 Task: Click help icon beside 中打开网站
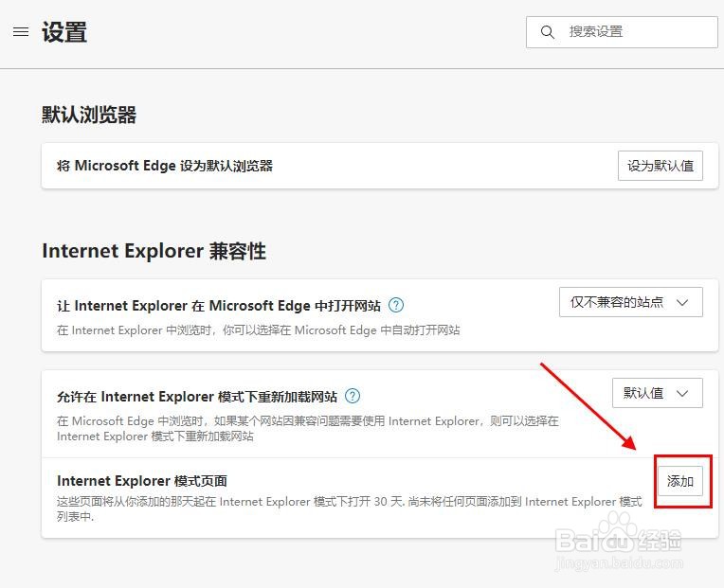pos(396,305)
